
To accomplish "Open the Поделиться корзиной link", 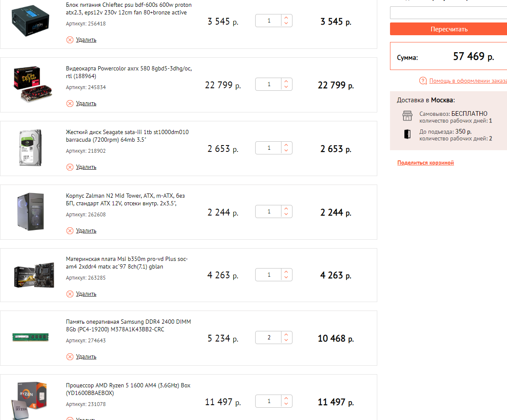I will [x=426, y=163].
